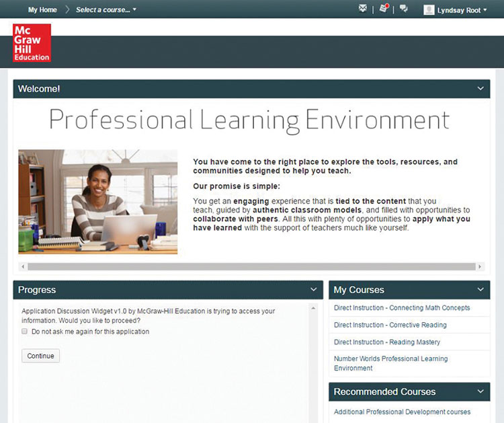Image resolution: width=504 pixels, height=423 pixels.
Task: Open the Lyndsay Root user menu
Action: pos(462,10)
